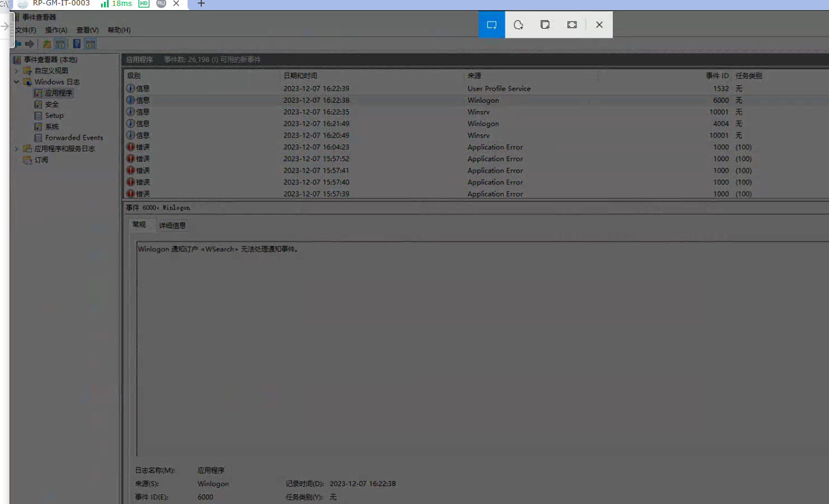
Task: Click the error icon of the 16:04:23 event
Action: point(131,147)
